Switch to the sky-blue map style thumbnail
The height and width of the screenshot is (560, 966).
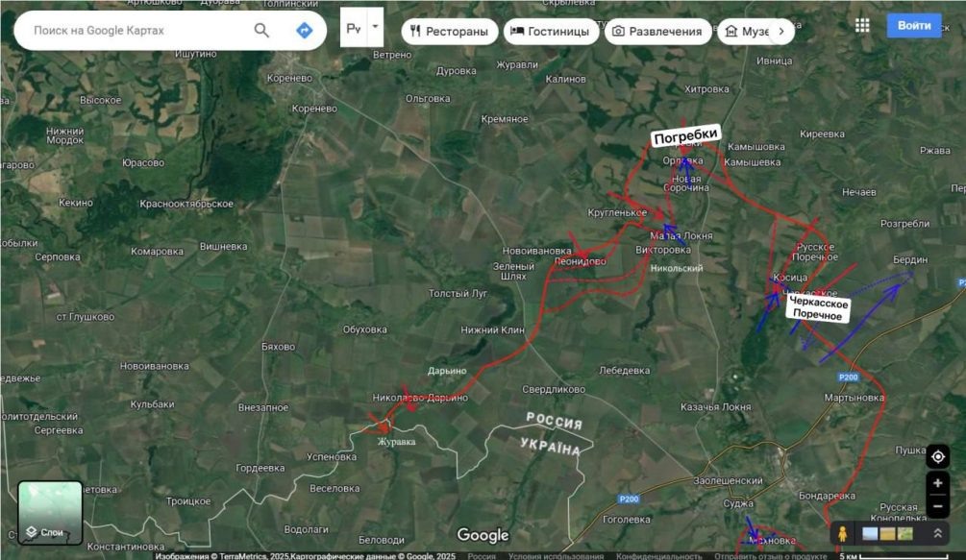pos(869,533)
